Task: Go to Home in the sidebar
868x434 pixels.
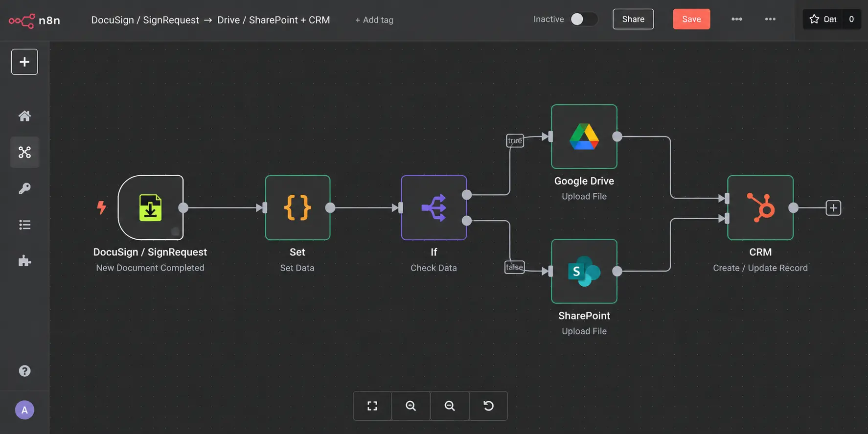Action: (x=24, y=116)
